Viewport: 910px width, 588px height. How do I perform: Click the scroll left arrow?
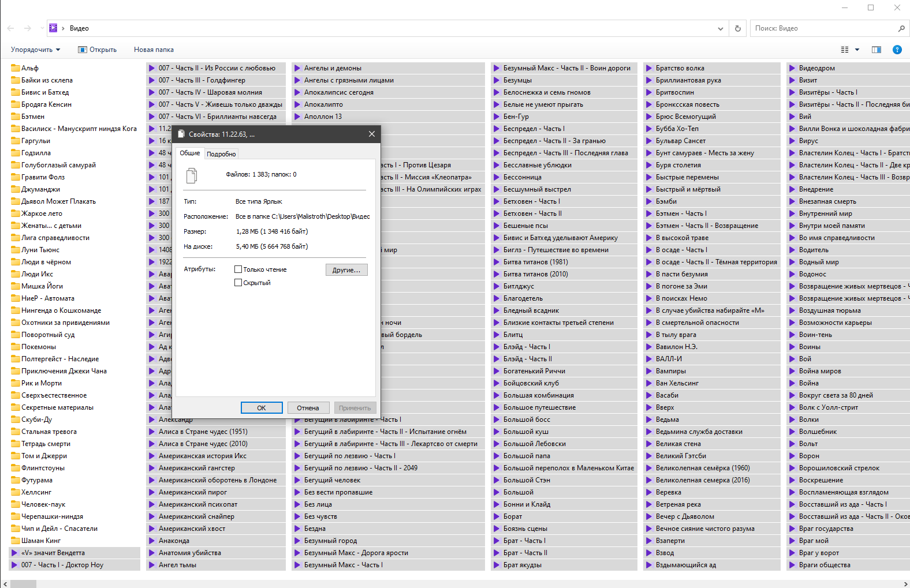[x=5, y=584]
